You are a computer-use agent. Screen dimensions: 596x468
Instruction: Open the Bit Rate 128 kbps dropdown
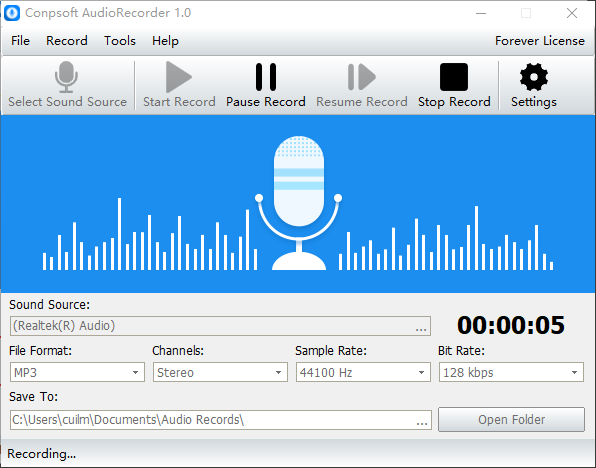[x=511, y=372]
